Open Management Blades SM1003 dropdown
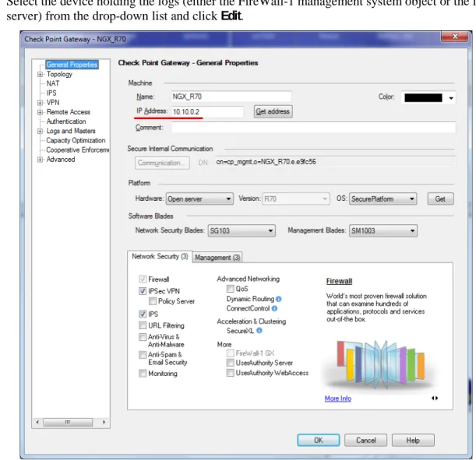The height and width of the screenshot is (460, 476). 383,230
